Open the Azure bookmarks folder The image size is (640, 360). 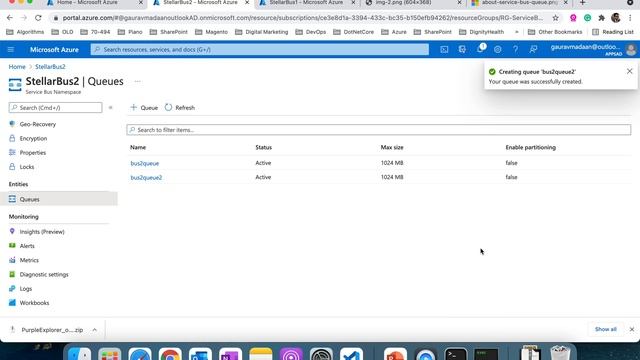coord(394,32)
